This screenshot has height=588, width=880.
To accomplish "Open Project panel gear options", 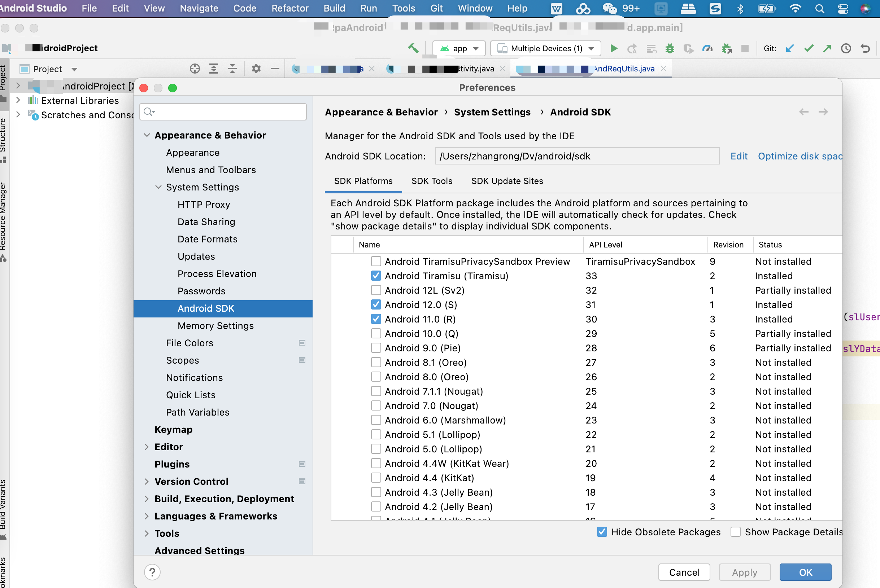I will tap(256, 69).
